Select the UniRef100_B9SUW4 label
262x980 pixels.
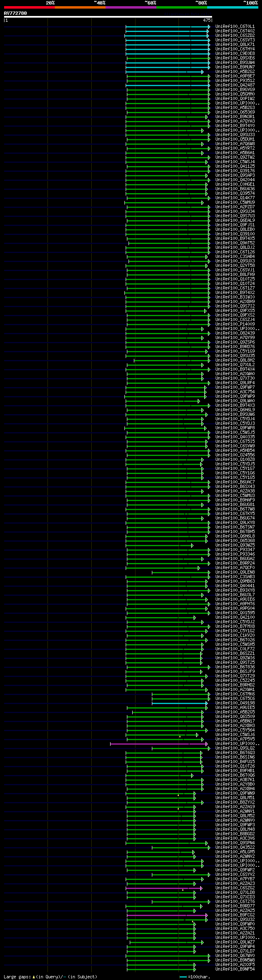235,62
